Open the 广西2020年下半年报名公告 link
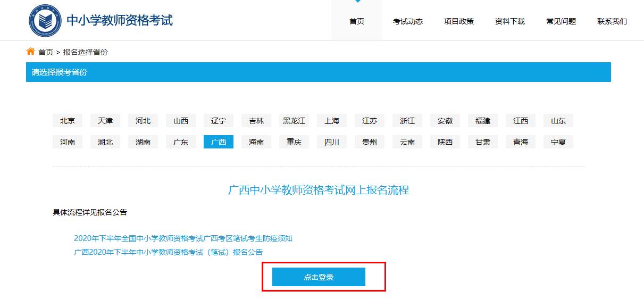The image size is (644, 299). [x=168, y=252]
